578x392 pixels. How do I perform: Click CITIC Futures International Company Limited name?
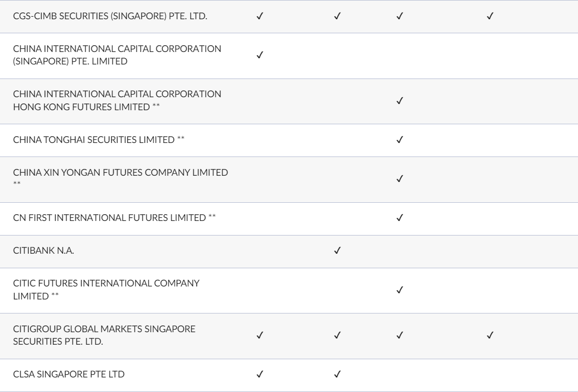tap(106, 290)
